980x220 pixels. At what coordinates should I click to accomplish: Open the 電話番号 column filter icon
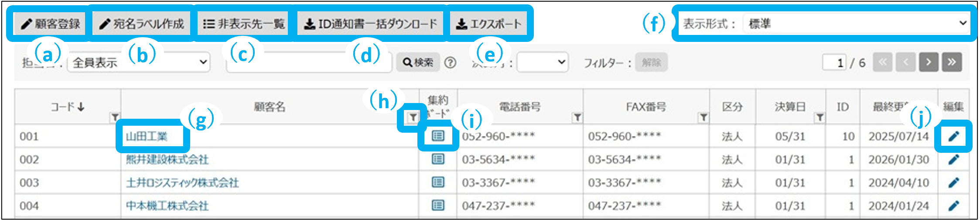coord(577,117)
